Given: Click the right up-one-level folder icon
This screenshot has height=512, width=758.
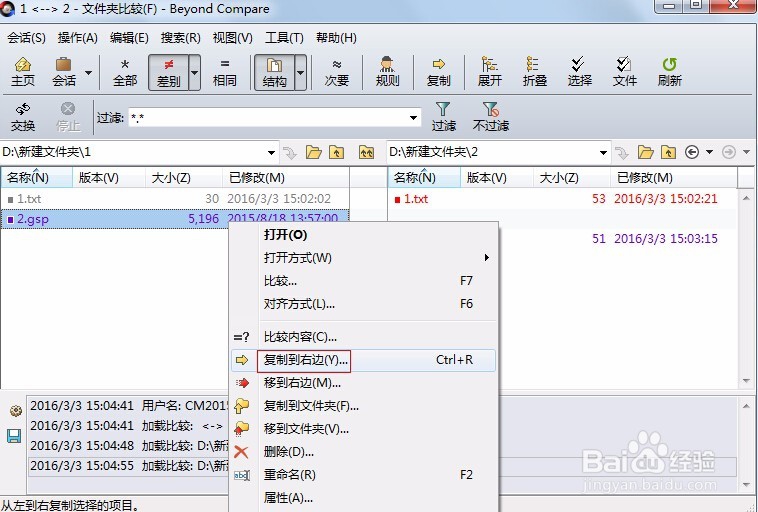Looking at the screenshot, I should click(x=668, y=153).
